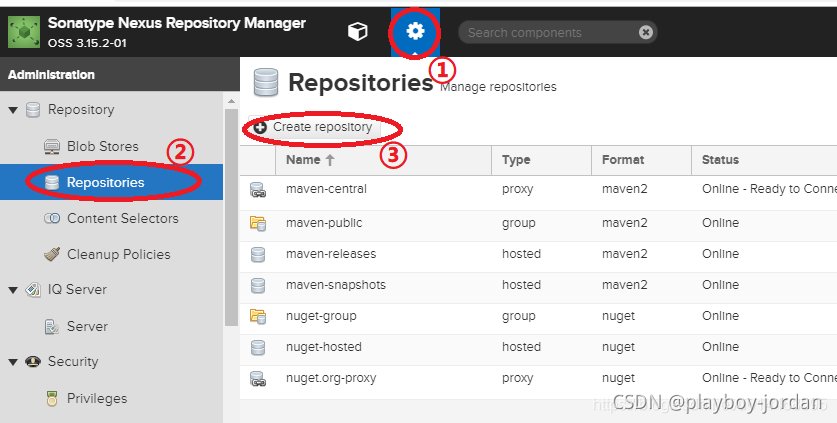Open the maven-releases repository row
This screenshot has width=837, height=423.
[539, 257]
